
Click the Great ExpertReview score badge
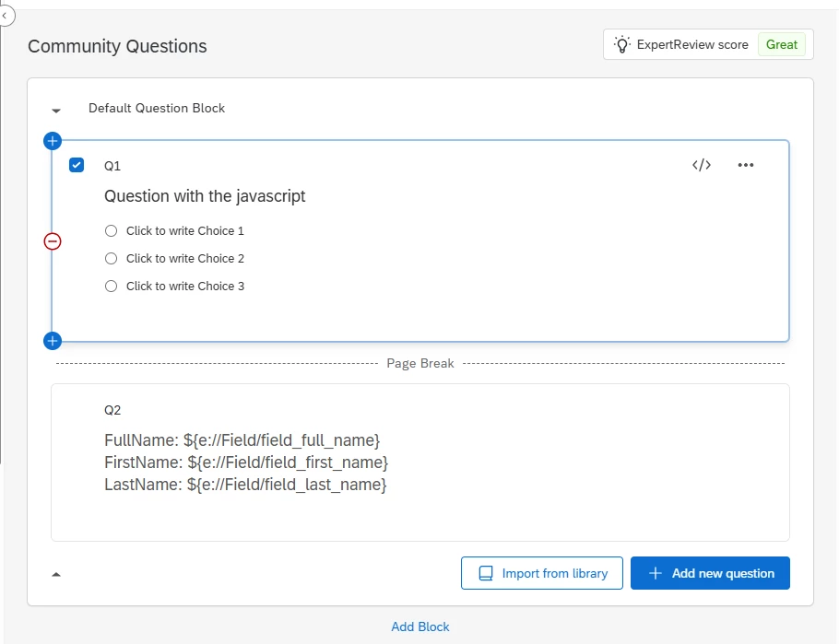point(781,44)
